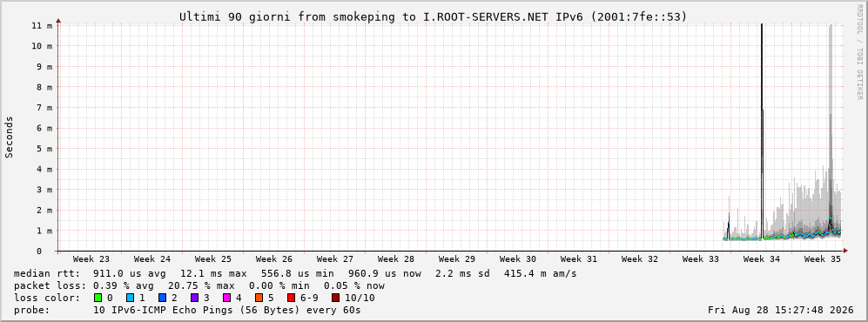Click the Week 29 axis label
Viewport: 868px width, 322px height.
tap(457, 259)
